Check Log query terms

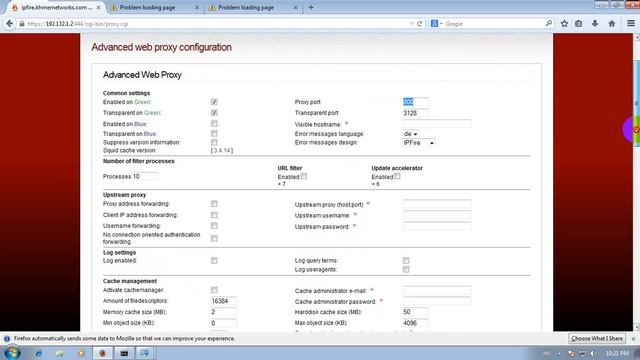(406, 260)
